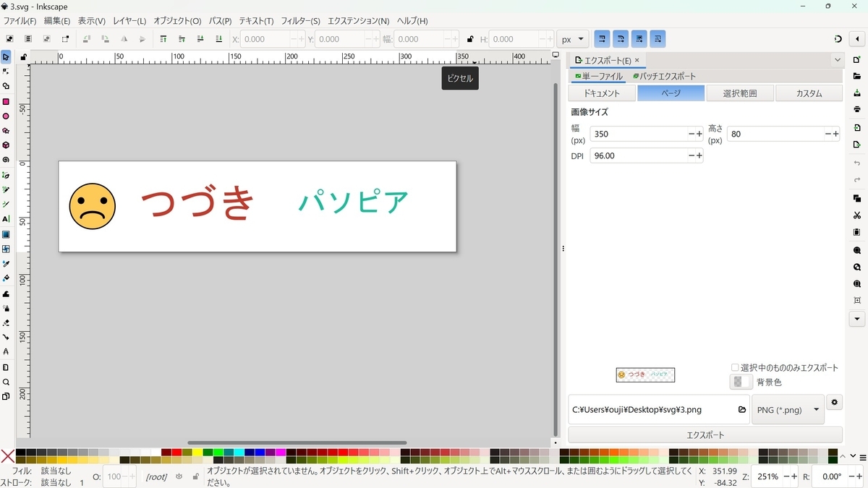Click Lower selection to bottom icon
The image size is (868, 488).
tap(219, 39)
